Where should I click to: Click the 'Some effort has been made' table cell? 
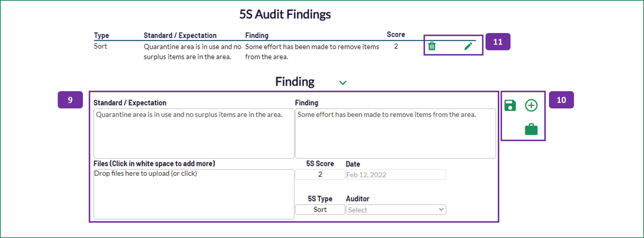tap(312, 52)
